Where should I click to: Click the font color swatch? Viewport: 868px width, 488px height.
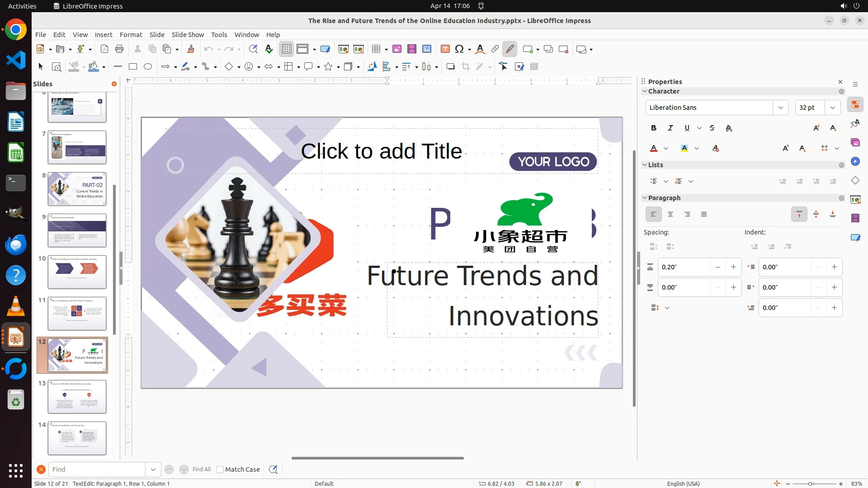click(x=654, y=149)
